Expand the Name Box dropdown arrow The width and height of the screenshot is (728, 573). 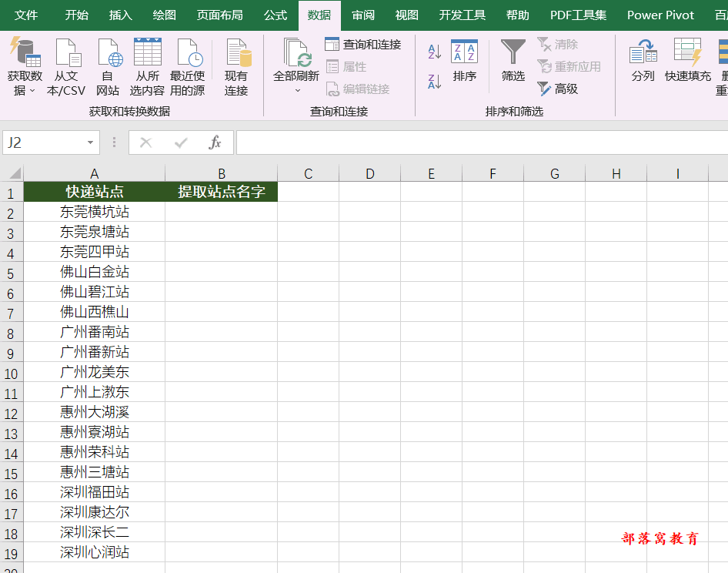(91, 142)
